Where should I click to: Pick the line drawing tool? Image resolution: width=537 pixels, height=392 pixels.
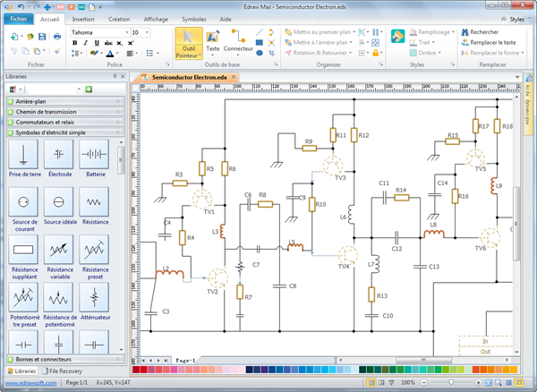(260, 32)
